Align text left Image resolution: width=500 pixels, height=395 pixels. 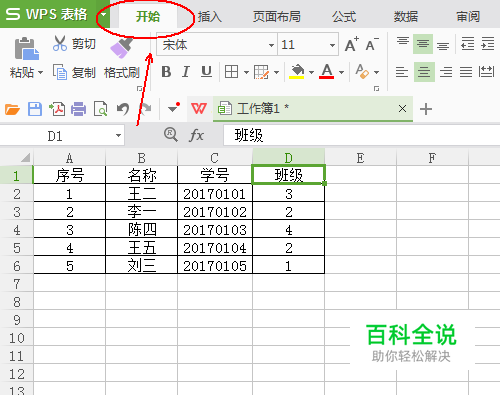[x=402, y=72]
